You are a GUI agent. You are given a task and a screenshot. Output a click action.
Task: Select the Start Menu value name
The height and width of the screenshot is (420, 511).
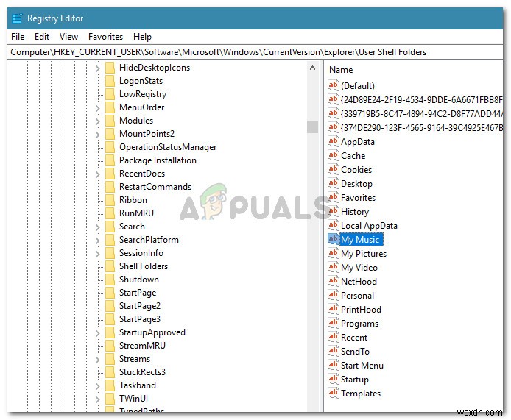(x=362, y=366)
